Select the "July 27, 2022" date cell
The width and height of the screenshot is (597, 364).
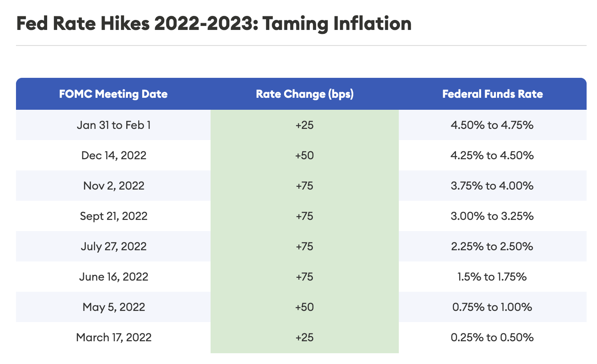point(113,246)
